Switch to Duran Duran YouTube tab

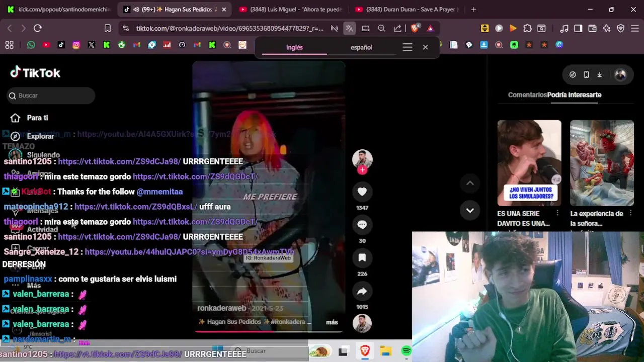[x=407, y=9]
